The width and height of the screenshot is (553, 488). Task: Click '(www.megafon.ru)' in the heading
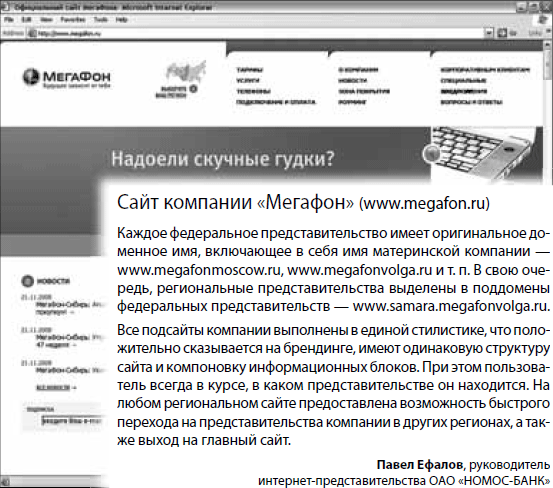424,204
